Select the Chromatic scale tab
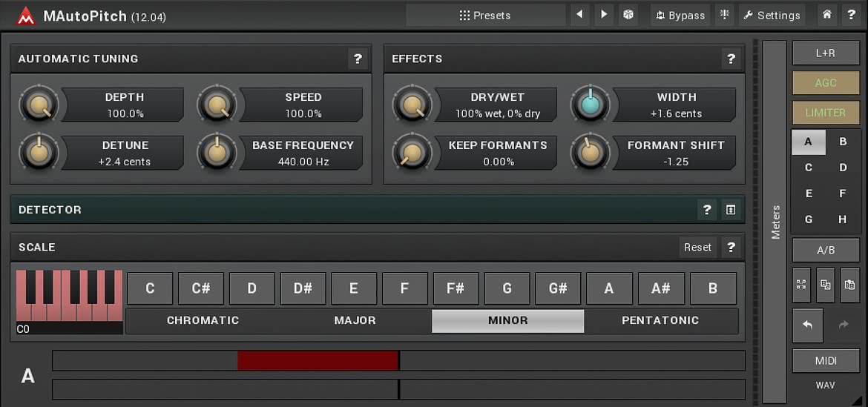868x407 pixels. [x=203, y=321]
